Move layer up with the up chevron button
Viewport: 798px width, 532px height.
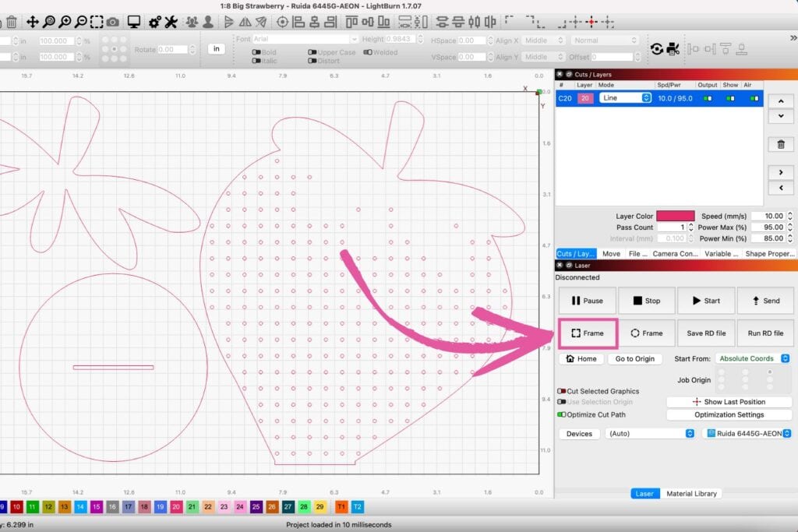click(781, 101)
